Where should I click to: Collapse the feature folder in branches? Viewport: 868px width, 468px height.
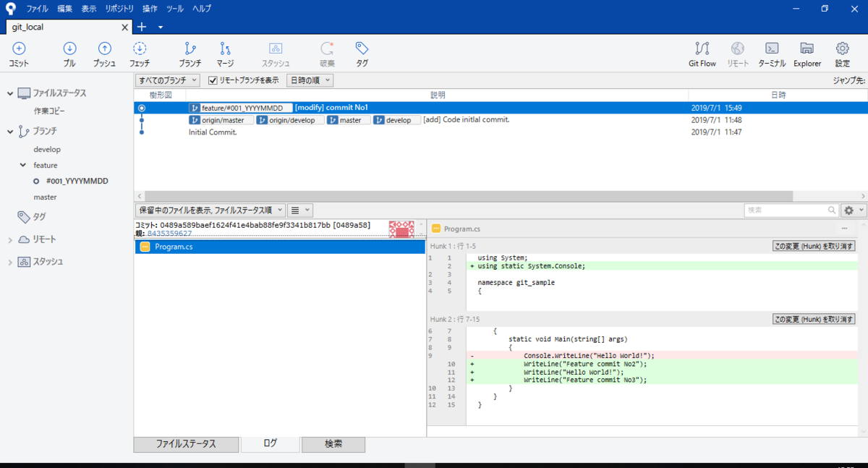point(23,165)
